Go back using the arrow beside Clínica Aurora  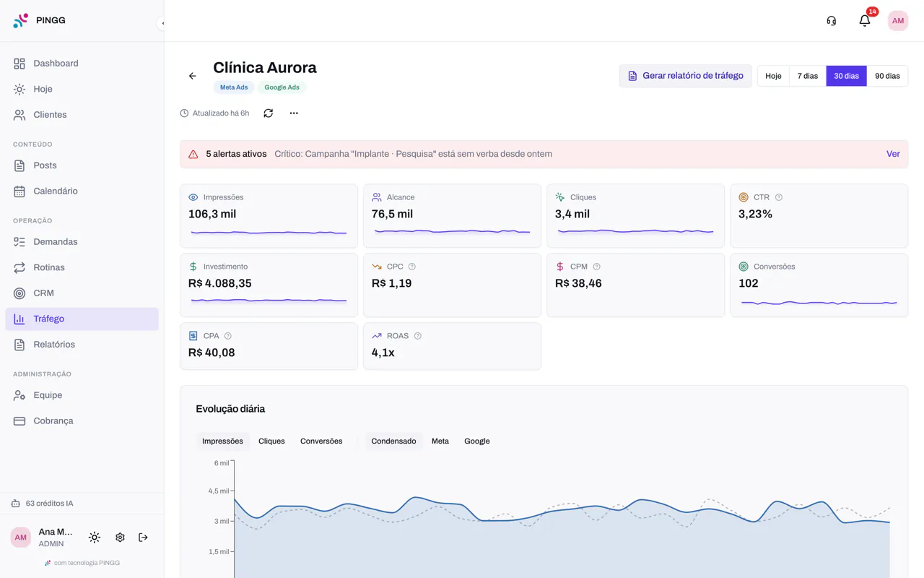(193, 76)
